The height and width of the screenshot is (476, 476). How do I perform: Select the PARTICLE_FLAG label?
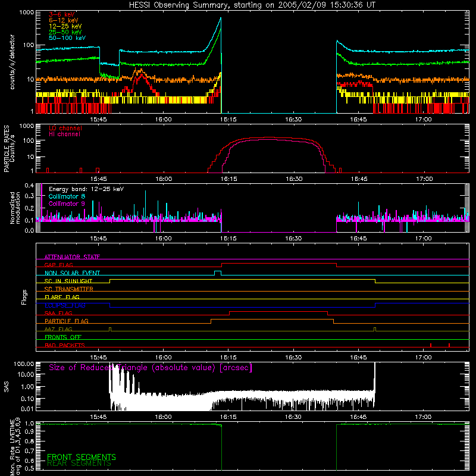point(67,321)
